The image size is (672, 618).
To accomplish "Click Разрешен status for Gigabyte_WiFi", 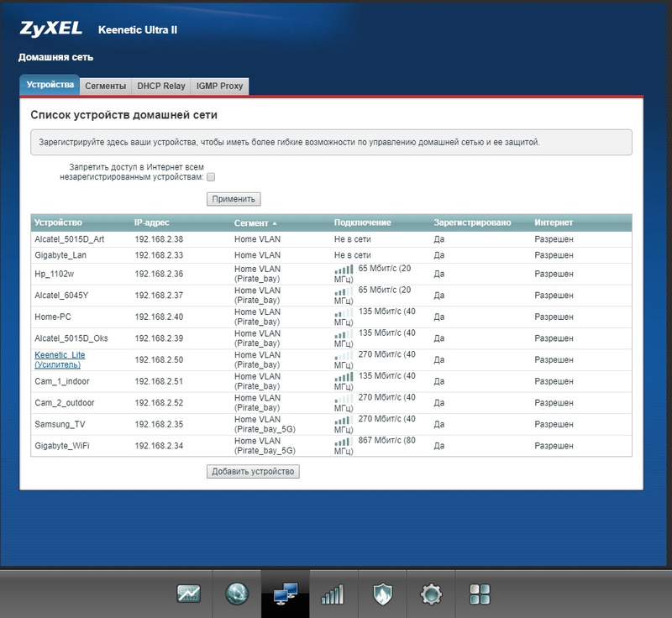I will [x=554, y=445].
